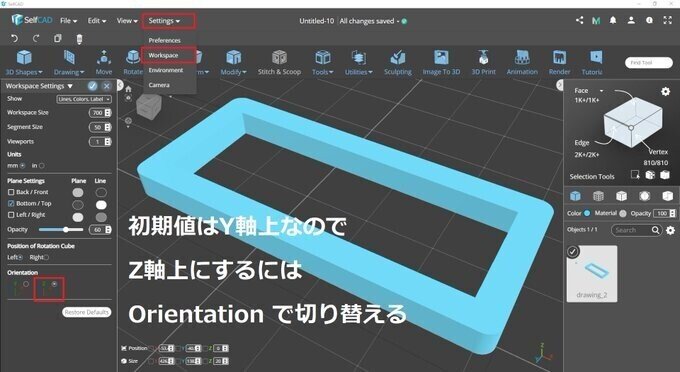Image resolution: width=680 pixels, height=372 pixels.
Task: Choose Camera from Settings menu
Action: point(159,85)
